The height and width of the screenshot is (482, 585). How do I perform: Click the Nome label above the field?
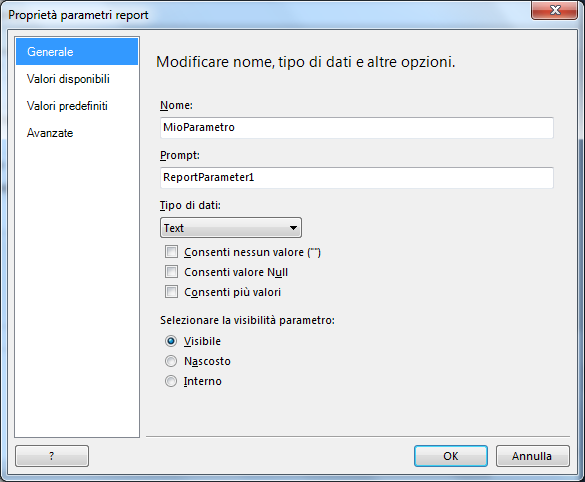click(176, 106)
